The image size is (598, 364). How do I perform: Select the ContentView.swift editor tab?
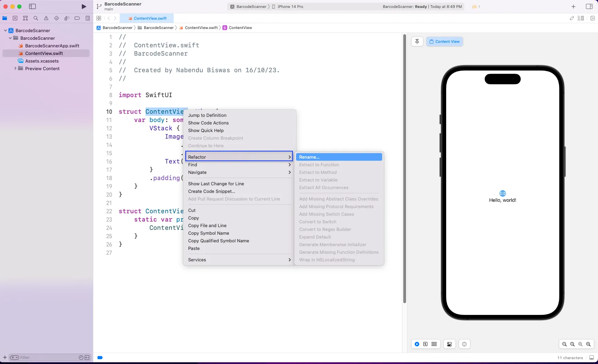click(147, 18)
